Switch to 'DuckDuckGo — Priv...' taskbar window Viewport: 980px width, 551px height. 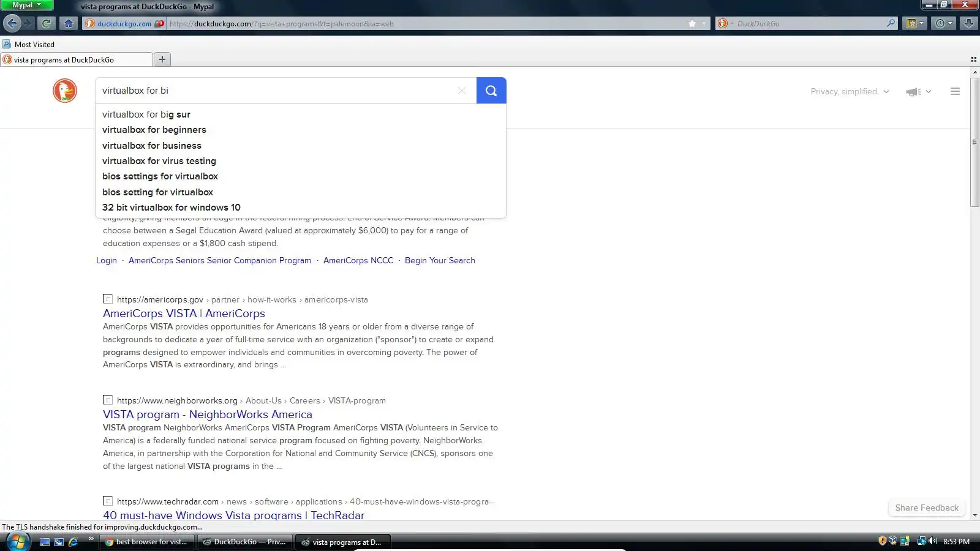click(246, 542)
